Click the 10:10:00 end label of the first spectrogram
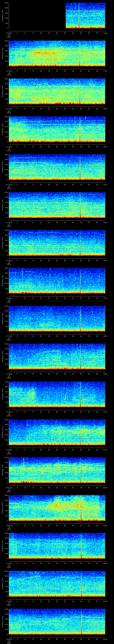This screenshot has width=114, height=644. point(105,33)
